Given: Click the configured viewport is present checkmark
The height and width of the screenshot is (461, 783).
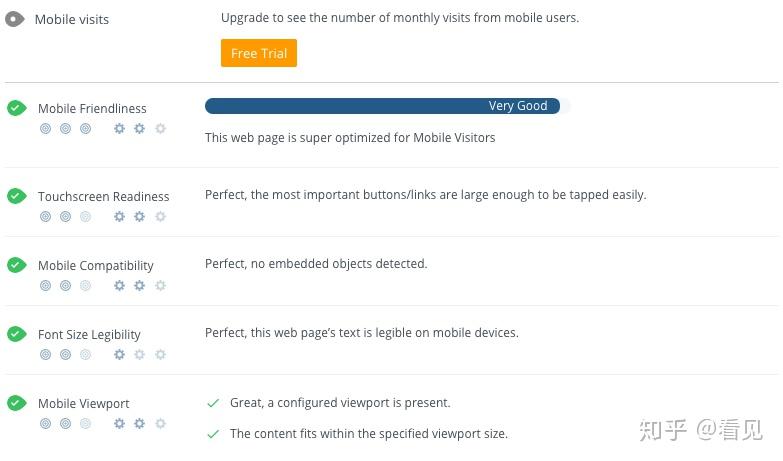Looking at the screenshot, I should click(213, 403).
